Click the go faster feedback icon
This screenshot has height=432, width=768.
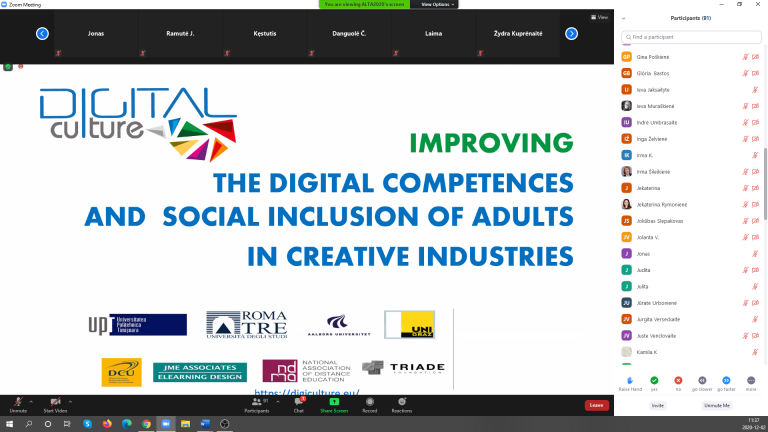click(726, 383)
